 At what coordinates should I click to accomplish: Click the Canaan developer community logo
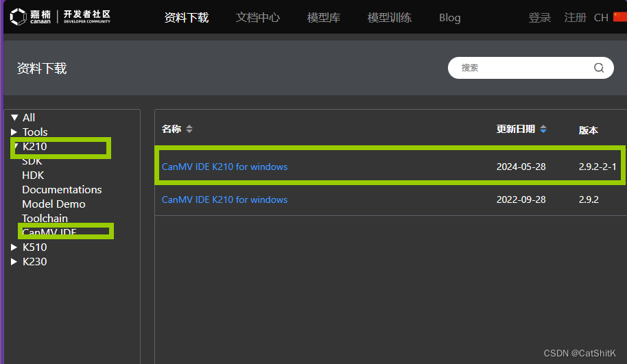pyautogui.click(x=60, y=16)
